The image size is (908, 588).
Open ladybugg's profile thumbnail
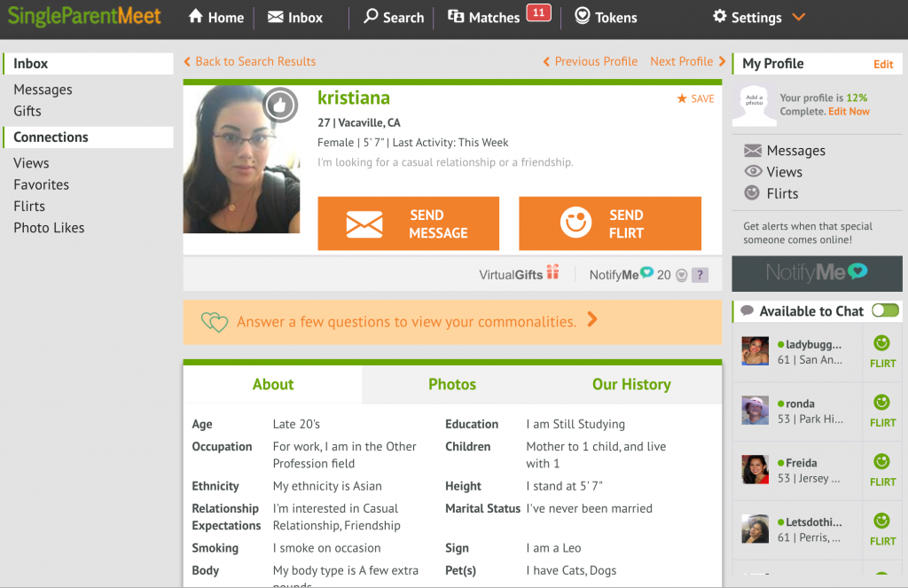[x=755, y=351]
